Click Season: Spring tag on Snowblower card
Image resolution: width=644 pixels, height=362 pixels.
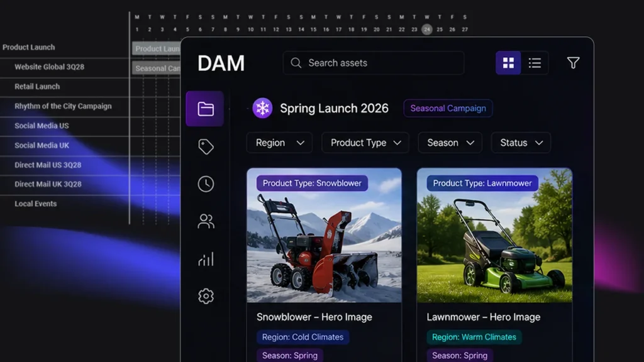289,356
